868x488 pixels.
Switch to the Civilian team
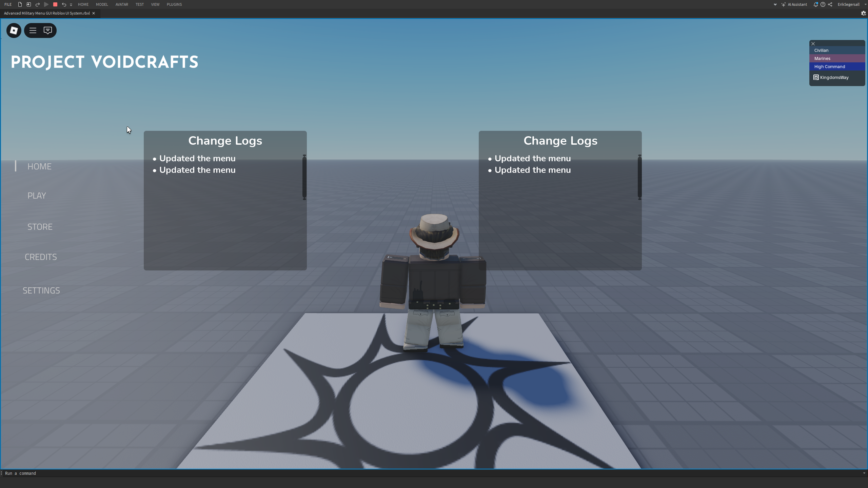(x=837, y=50)
